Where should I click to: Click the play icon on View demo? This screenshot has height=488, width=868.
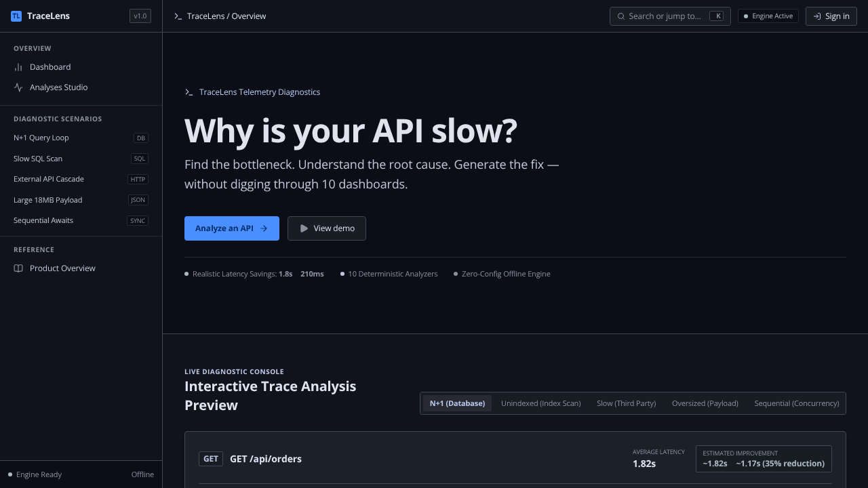point(304,228)
